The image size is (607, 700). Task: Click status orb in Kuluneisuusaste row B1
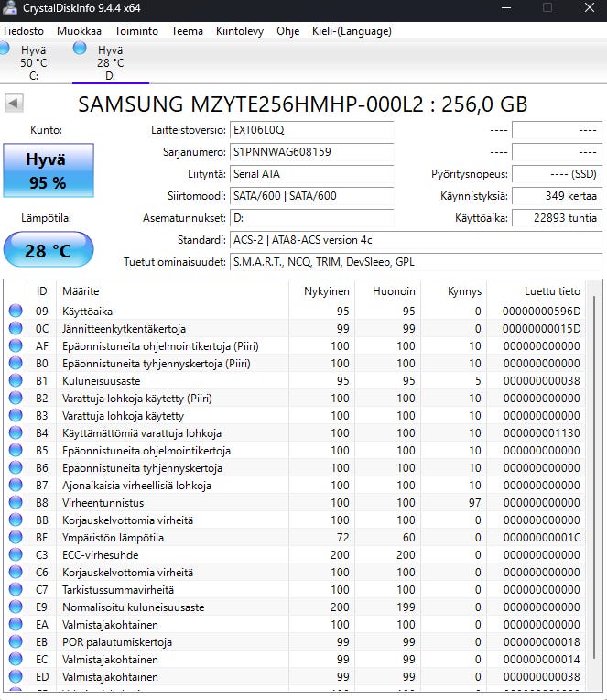(x=16, y=380)
